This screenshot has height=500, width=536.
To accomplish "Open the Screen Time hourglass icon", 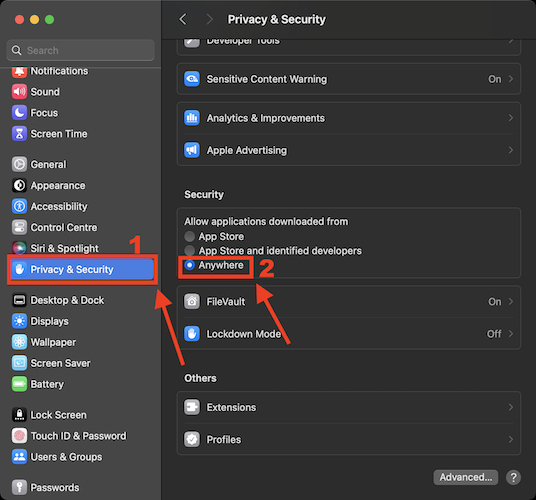I will 19,134.
